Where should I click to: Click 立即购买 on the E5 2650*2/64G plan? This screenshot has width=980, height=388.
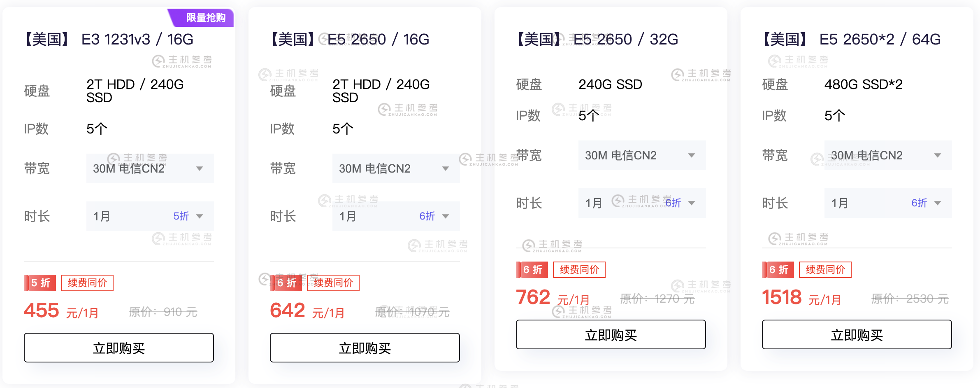[857, 334]
